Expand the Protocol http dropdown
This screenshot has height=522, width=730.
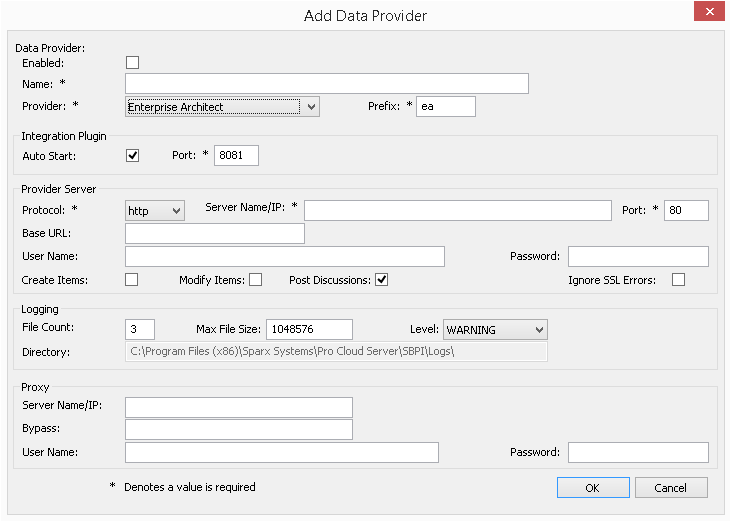click(176, 210)
